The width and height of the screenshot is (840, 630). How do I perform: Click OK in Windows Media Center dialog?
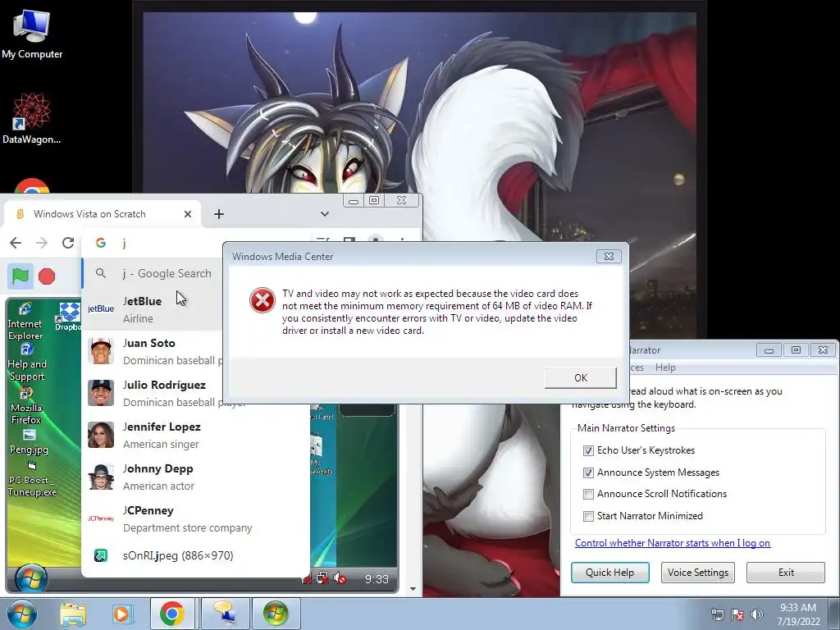pyautogui.click(x=581, y=377)
